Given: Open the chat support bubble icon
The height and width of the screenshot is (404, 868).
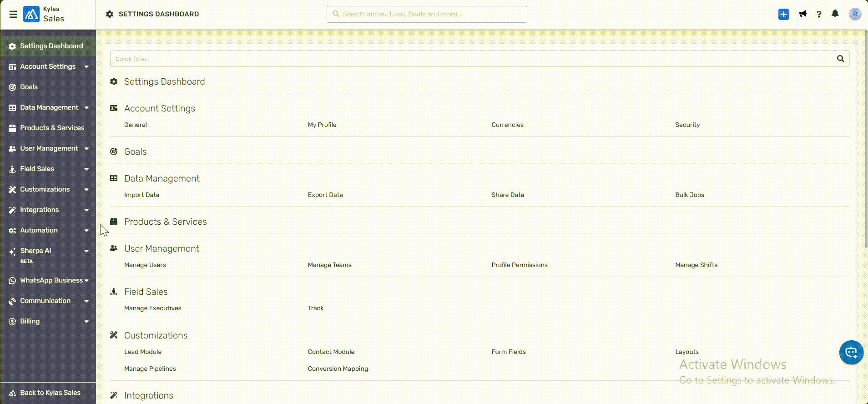Looking at the screenshot, I should click(x=851, y=353).
